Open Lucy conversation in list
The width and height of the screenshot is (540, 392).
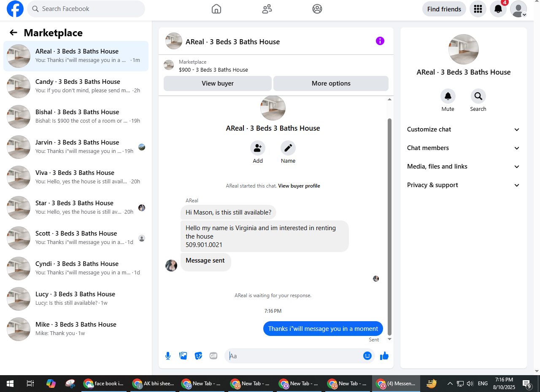click(76, 299)
